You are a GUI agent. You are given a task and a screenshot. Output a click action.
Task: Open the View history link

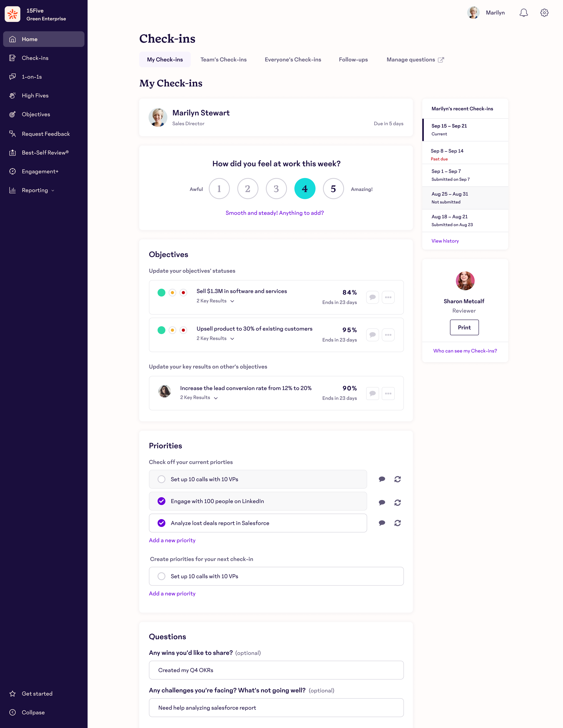click(x=445, y=241)
